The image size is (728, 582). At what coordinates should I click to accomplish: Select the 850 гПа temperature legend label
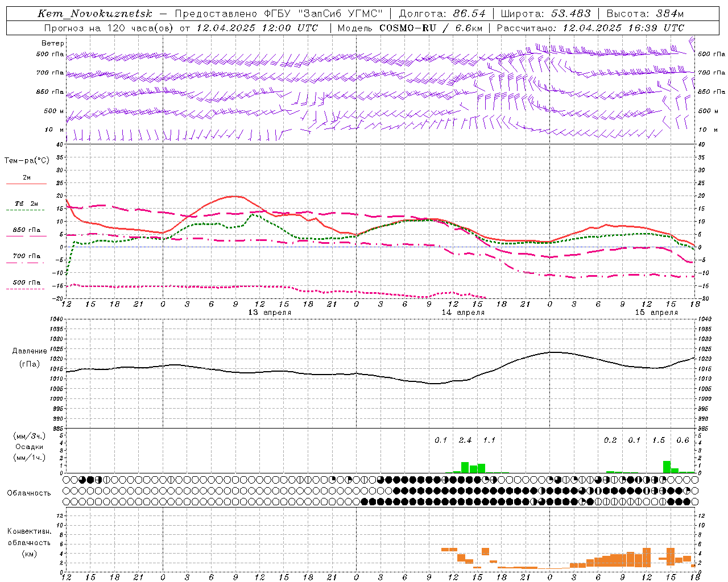(x=27, y=230)
